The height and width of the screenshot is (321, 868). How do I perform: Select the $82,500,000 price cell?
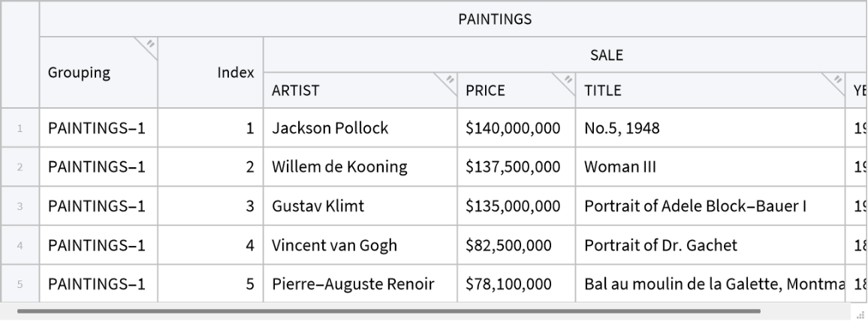pos(516,245)
